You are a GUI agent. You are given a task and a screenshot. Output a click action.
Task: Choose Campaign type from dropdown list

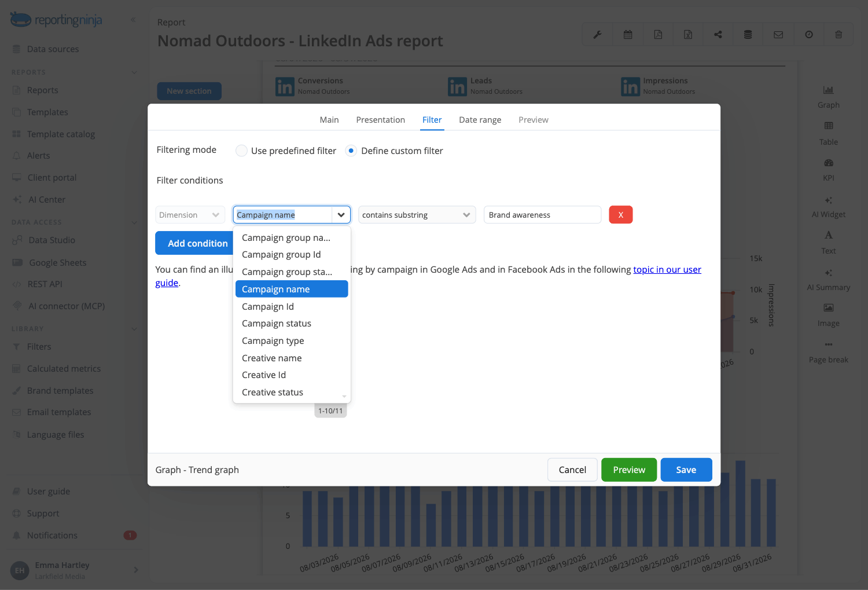(292, 341)
